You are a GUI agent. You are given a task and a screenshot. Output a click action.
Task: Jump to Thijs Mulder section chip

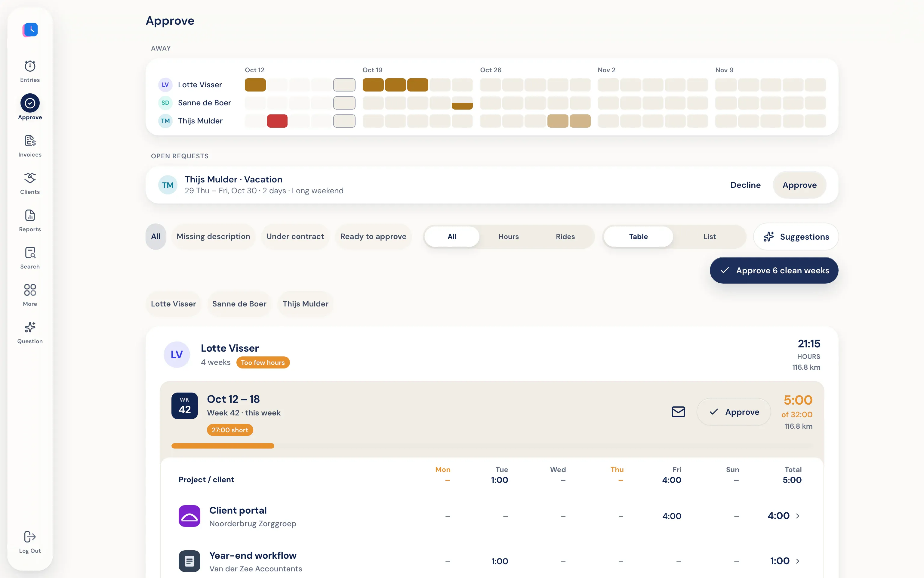click(x=306, y=304)
